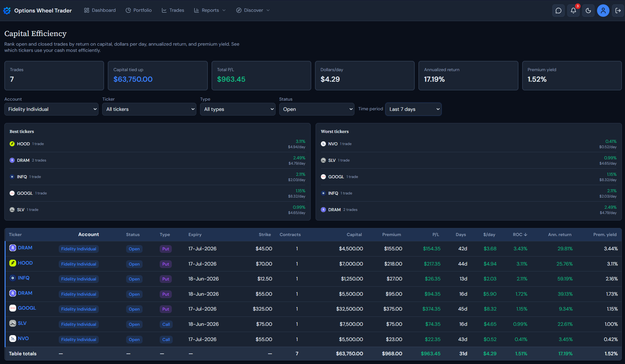Screen dimensions: 625x364
Task: Open the chat messages icon
Action: pyautogui.click(x=559, y=11)
